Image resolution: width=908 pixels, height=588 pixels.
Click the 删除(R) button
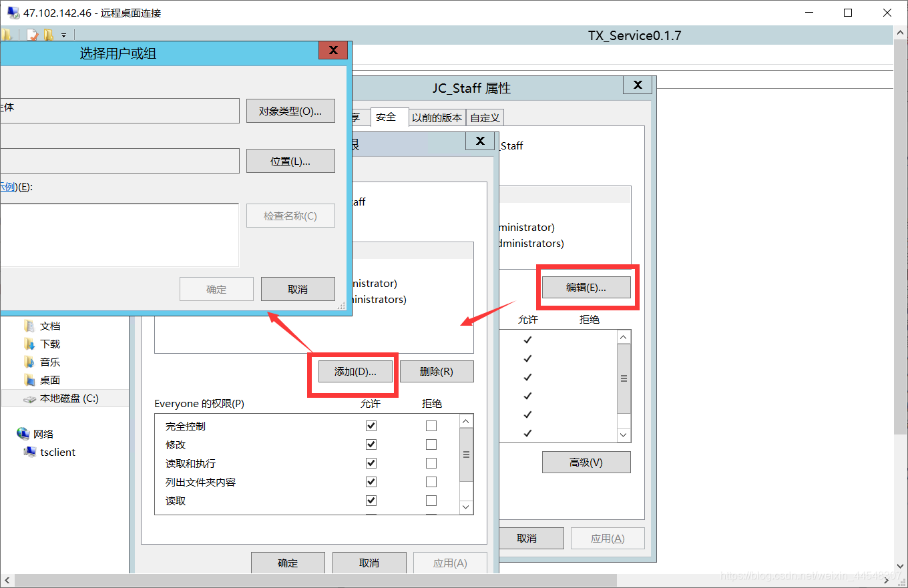tap(437, 371)
